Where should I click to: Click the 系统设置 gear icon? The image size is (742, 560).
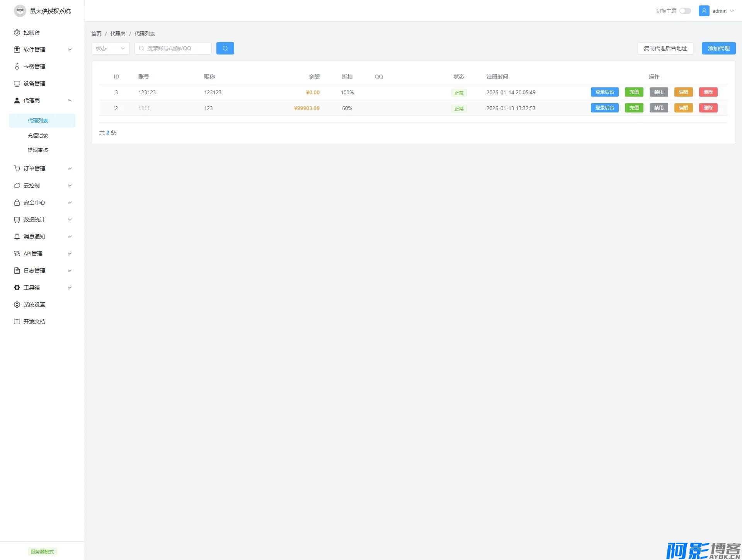click(17, 305)
